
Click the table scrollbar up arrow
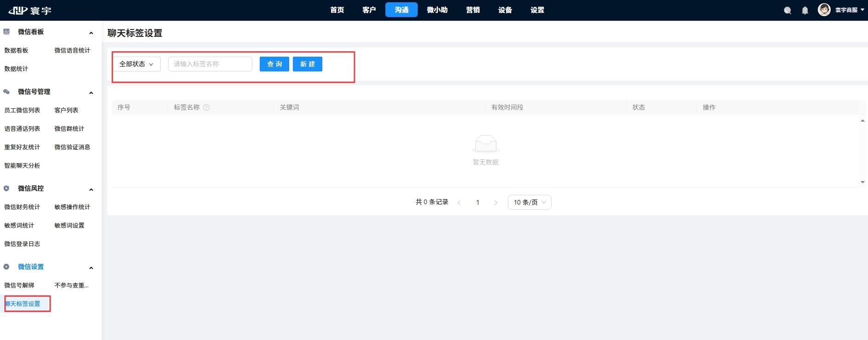(x=862, y=121)
